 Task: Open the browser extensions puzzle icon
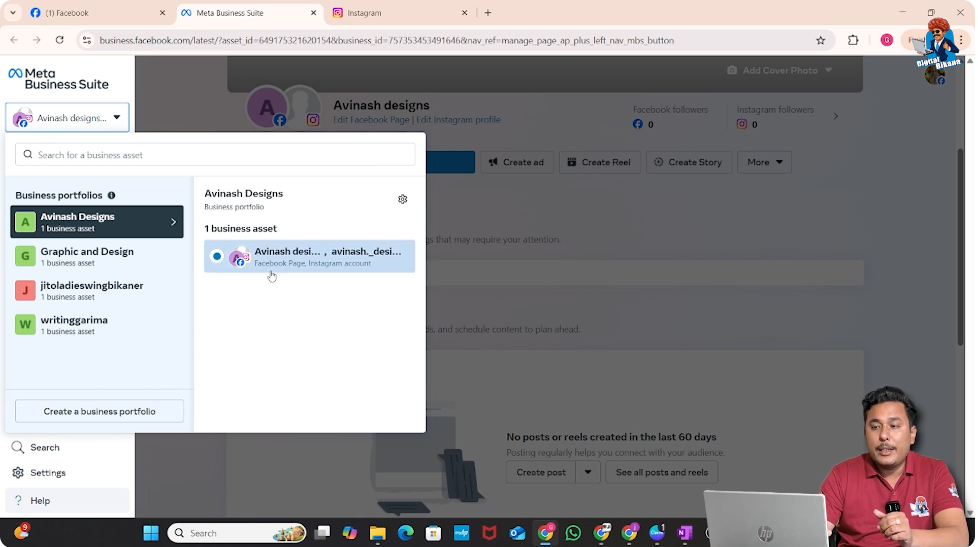pos(853,40)
